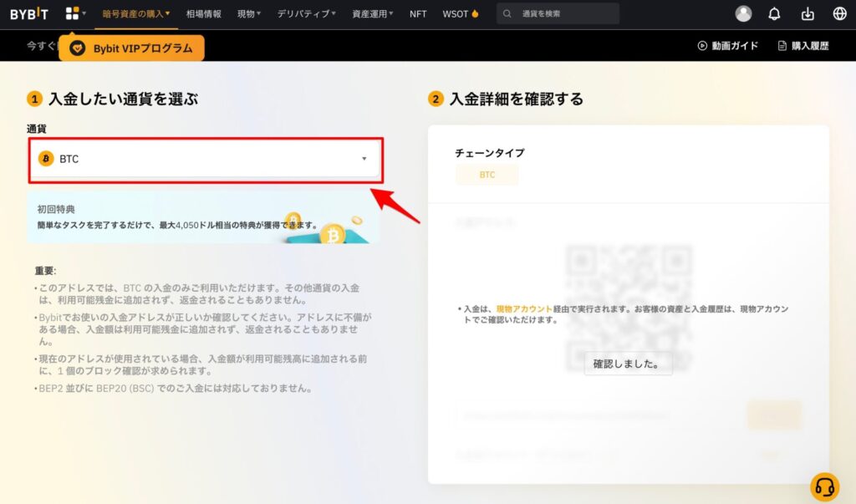Expand the 資産運用 menu
856x504 pixels.
click(372, 13)
